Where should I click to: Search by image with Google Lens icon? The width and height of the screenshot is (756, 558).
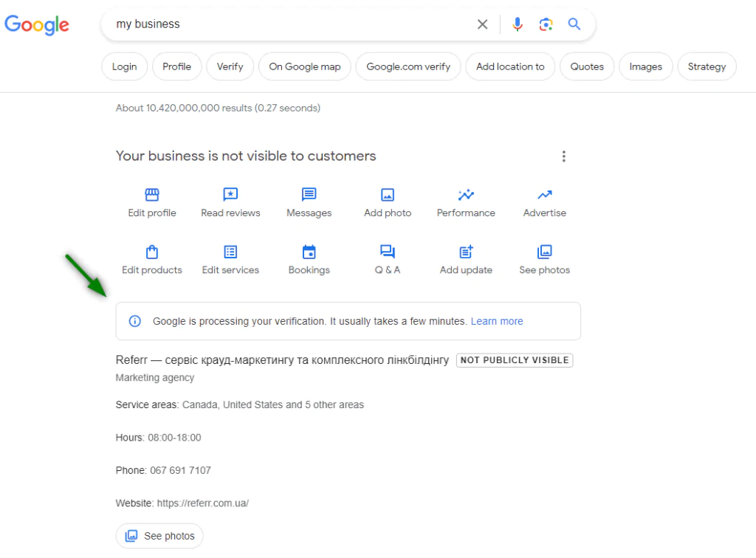546,24
